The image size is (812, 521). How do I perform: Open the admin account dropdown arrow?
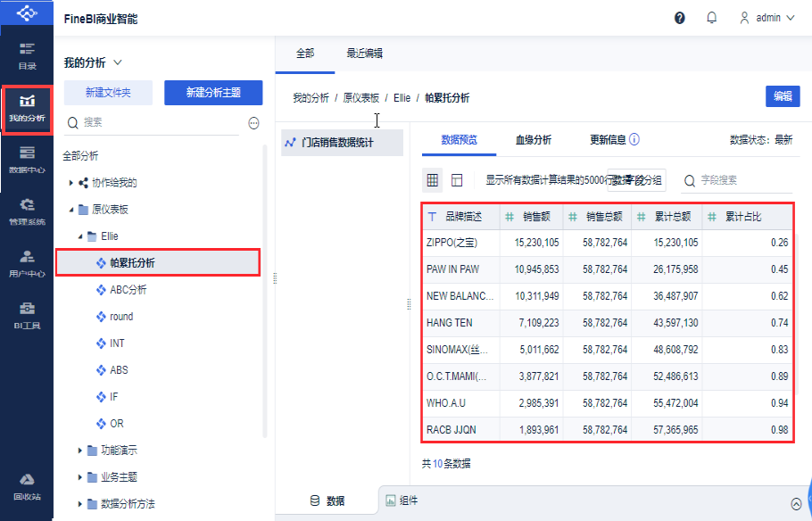791,18
